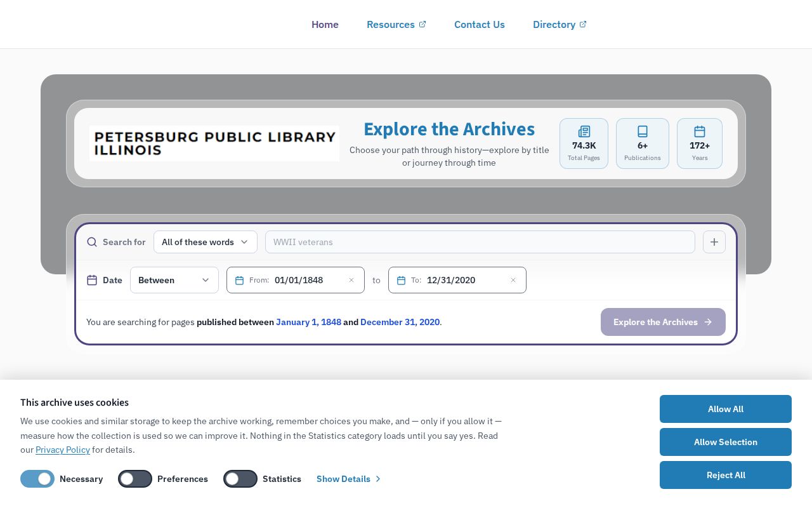Click the To date field 12/31/2020

coord(457,280)
